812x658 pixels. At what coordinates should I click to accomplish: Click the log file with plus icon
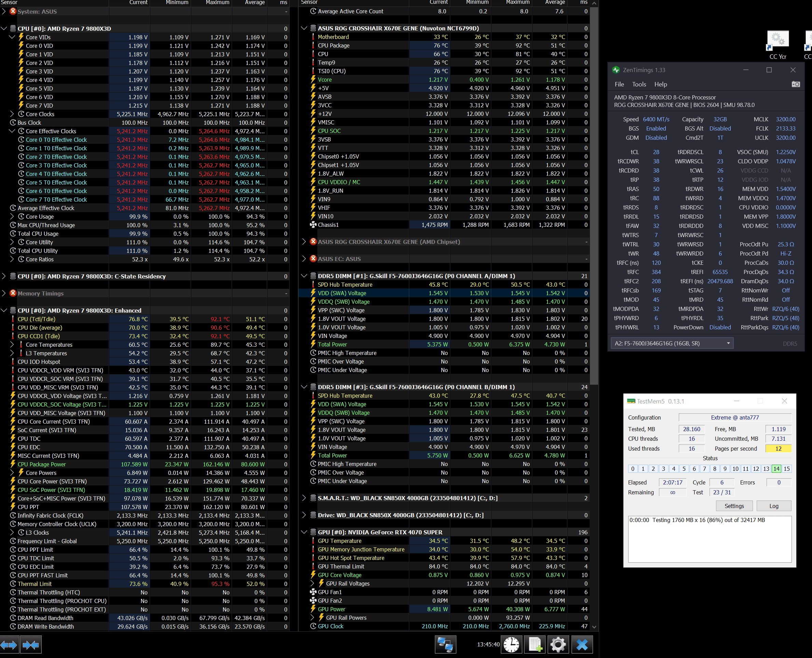click(535, 644)
